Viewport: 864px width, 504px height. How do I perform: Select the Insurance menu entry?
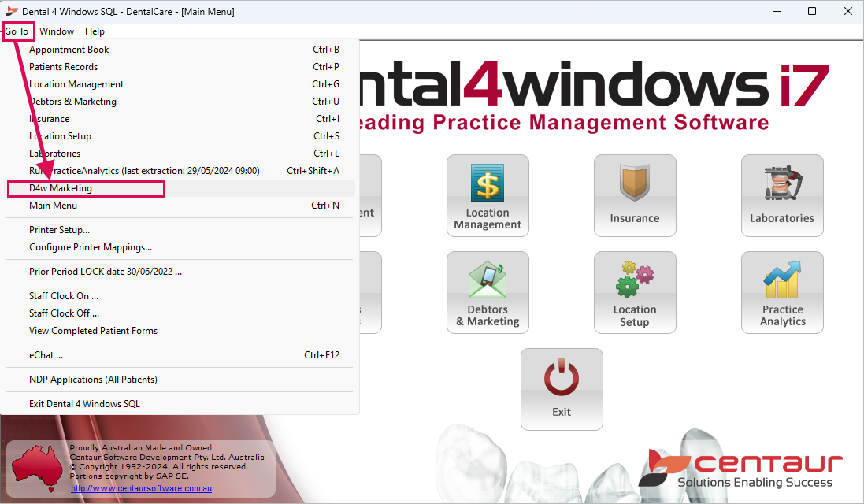[180, 119]
